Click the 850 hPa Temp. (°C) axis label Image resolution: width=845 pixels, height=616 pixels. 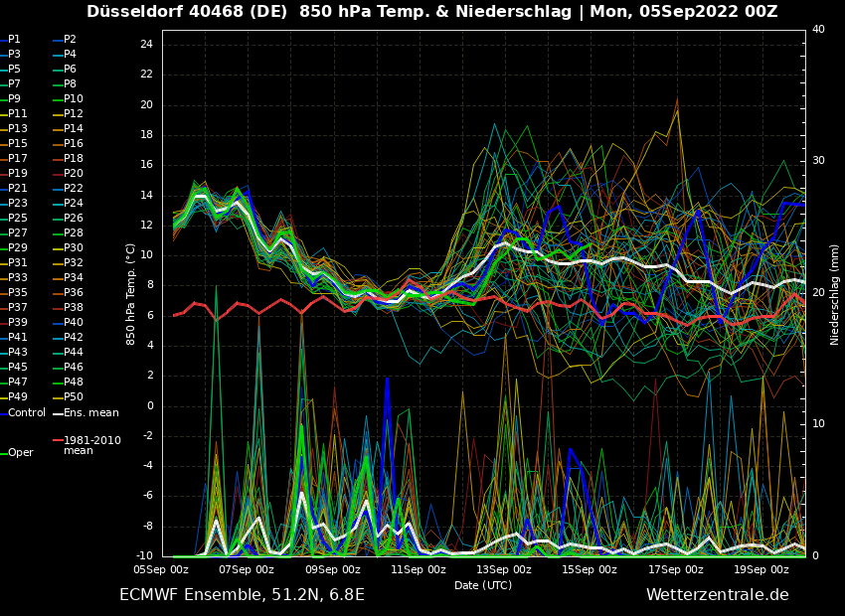click(131, 294)
